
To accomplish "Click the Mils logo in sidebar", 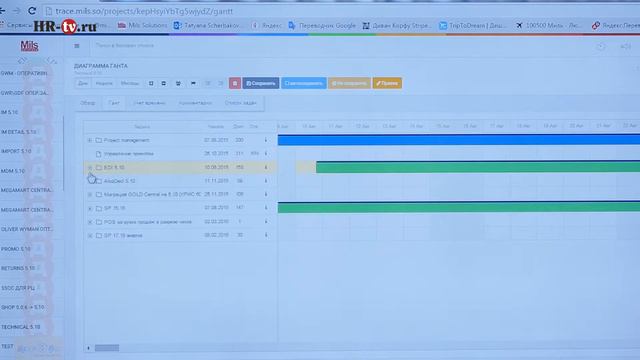I will pyautogui.click(x=29, y=46).
